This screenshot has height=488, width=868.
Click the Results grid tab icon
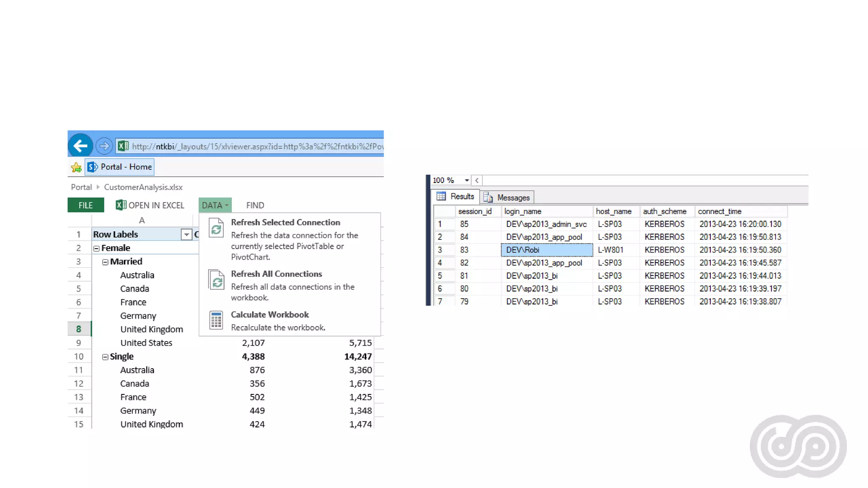(x=441, y=196)
